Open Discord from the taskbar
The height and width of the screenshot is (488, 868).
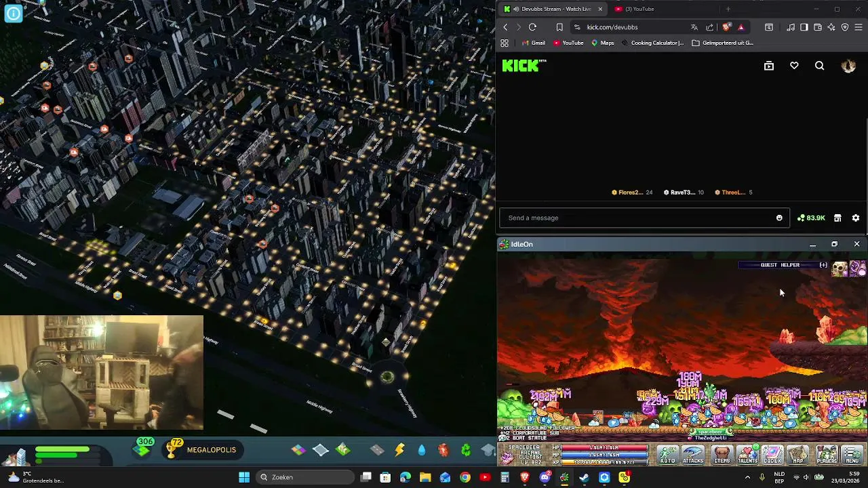pyautogui.click(x=545, y=477)
